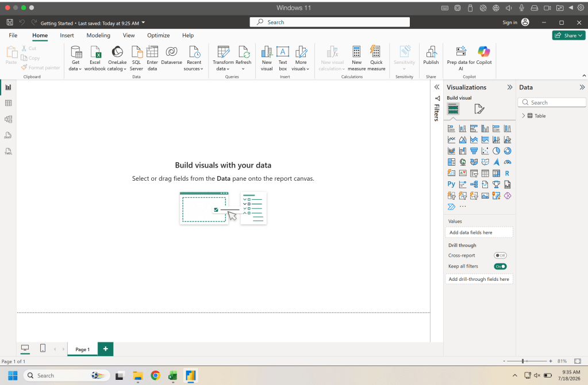Click the Data pane Search field

coord(552,102)
